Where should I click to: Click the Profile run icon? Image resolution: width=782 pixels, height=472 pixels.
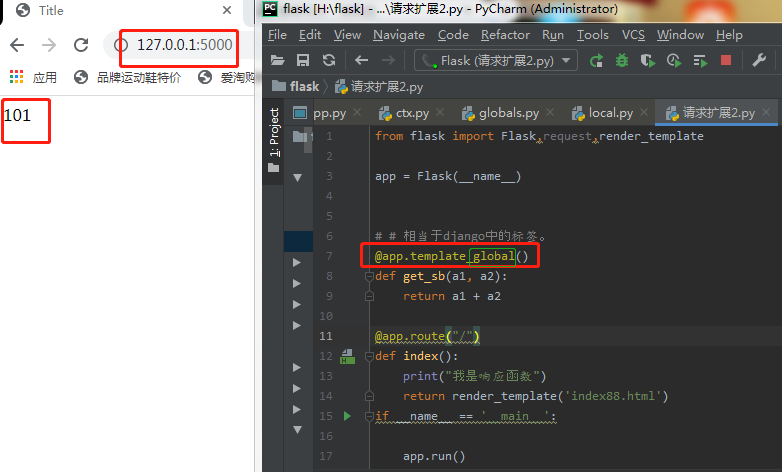click(x=674, y=61)
